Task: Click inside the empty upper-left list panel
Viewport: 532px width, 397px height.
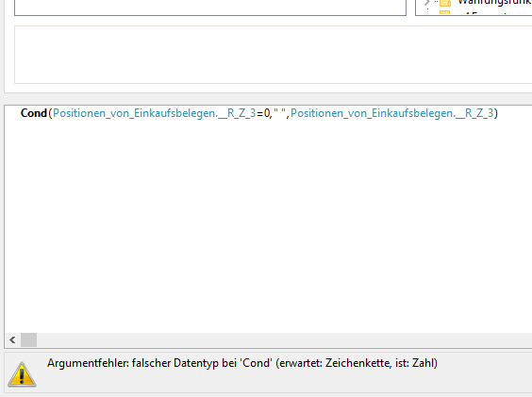Action: (x=210, y=7)
